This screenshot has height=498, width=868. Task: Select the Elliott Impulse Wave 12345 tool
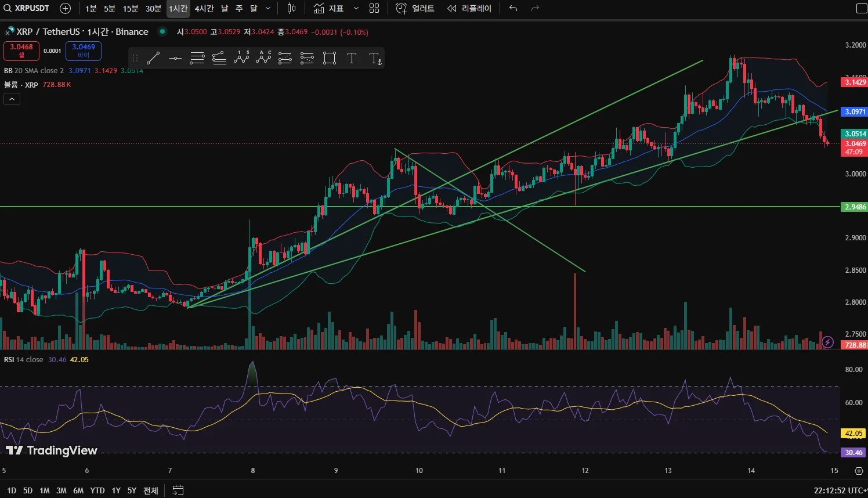pyautogui.click(x=241, y=58)
